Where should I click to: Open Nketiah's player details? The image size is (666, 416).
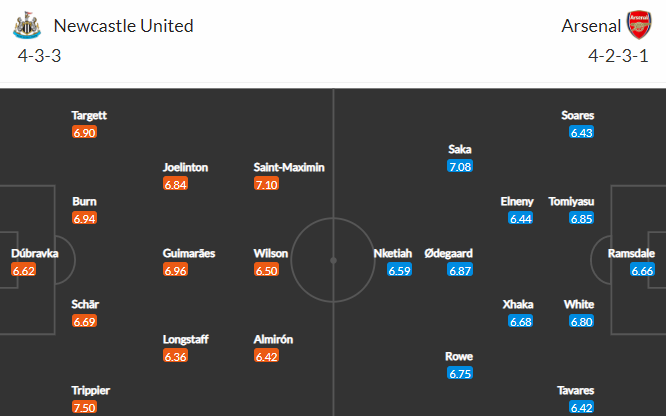pyautogui.click(x=392, y=254)
